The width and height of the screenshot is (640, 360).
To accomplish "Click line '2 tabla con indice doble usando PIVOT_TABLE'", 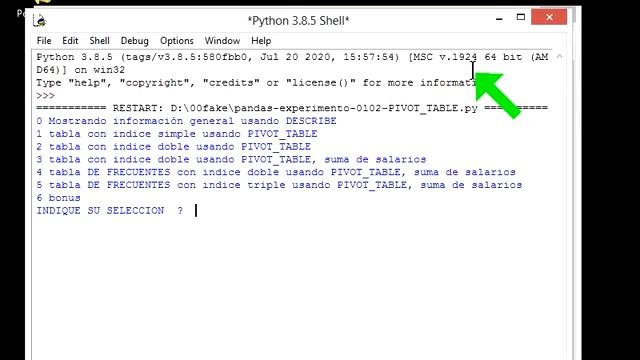I will click(x=173, y=147).
